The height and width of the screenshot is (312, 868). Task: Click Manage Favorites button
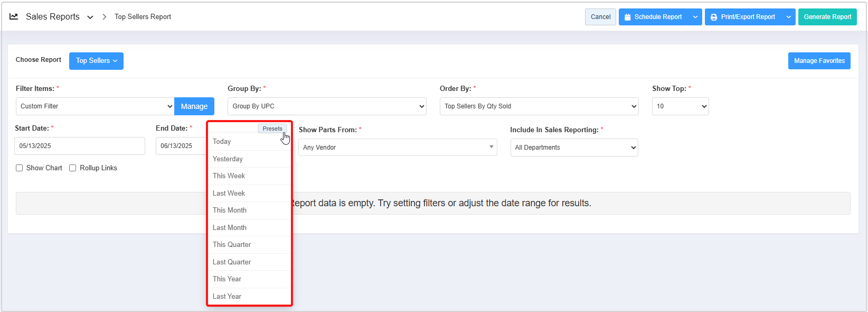click(x=819, y=61)
